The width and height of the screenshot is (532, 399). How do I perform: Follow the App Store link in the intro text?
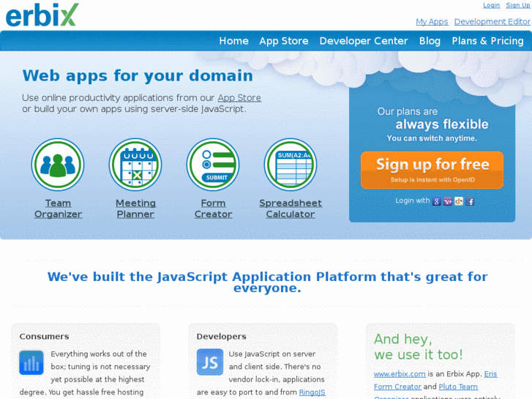[x=239, y=98]
